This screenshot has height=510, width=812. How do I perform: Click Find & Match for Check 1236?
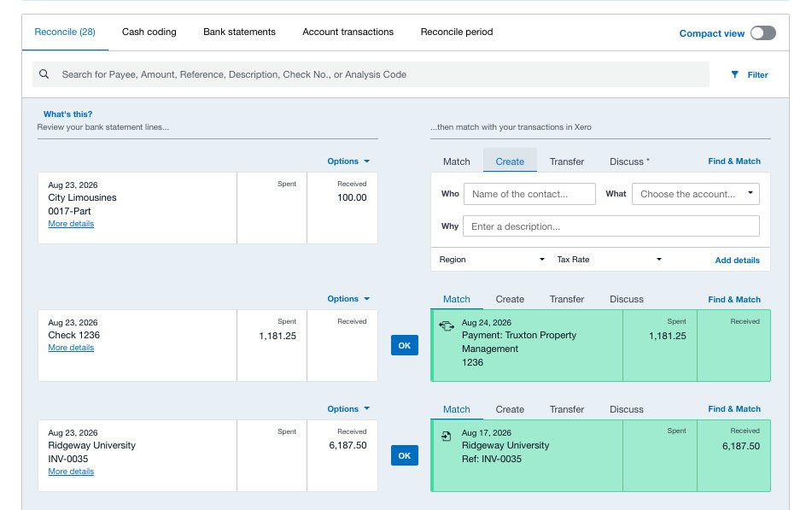(734, 300)
